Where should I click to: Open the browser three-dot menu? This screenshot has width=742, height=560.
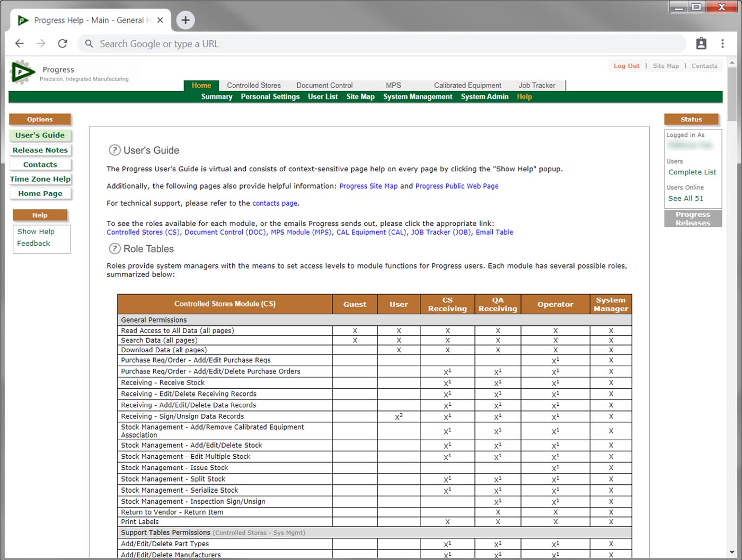722,44
